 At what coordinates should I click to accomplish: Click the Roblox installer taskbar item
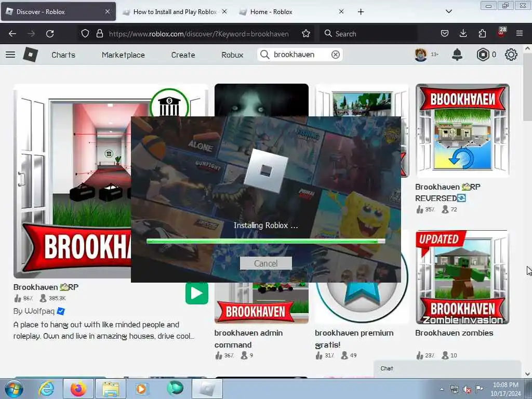(207, 389)
